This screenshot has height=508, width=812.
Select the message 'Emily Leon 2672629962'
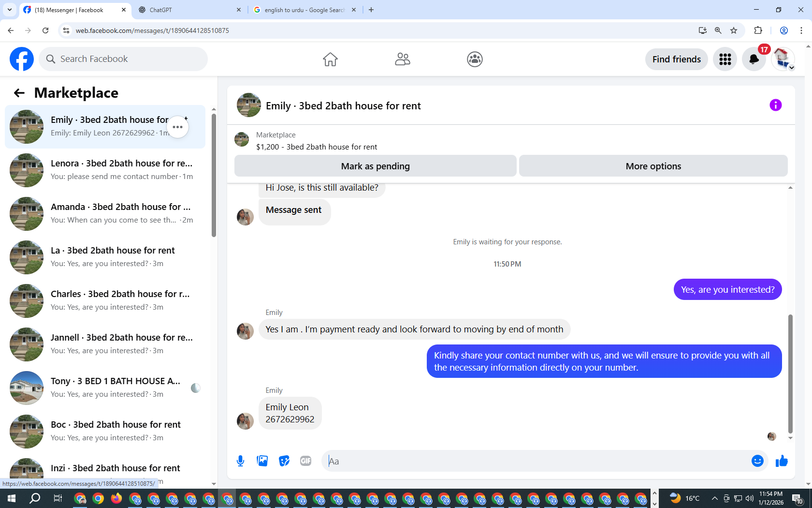pos(290,413)
